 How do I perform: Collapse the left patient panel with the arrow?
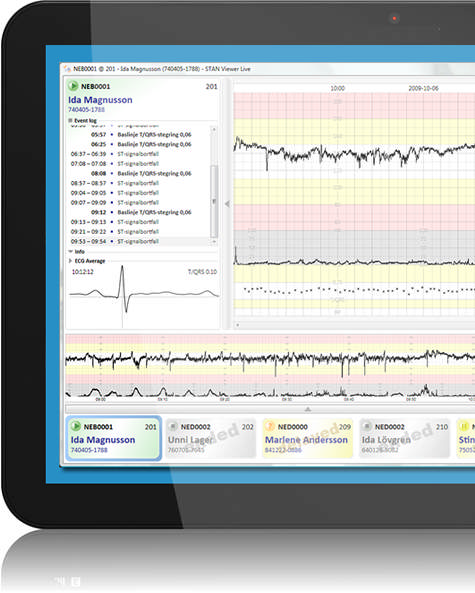click(227, 204)
